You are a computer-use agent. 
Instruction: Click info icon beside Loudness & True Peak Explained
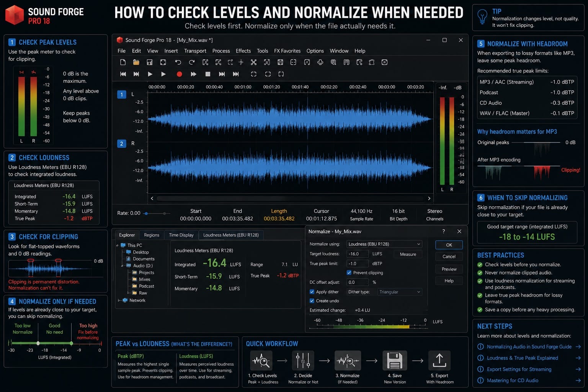[x=480, y=358]
